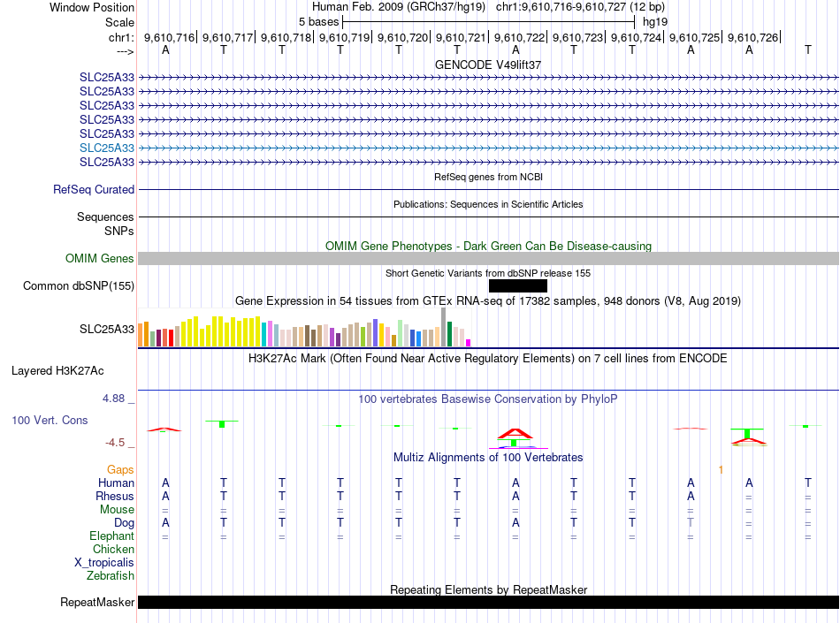The width and height of the screenshot is (840, 623).
Task: Click the Rhesus species label
Action: [115, 496]
